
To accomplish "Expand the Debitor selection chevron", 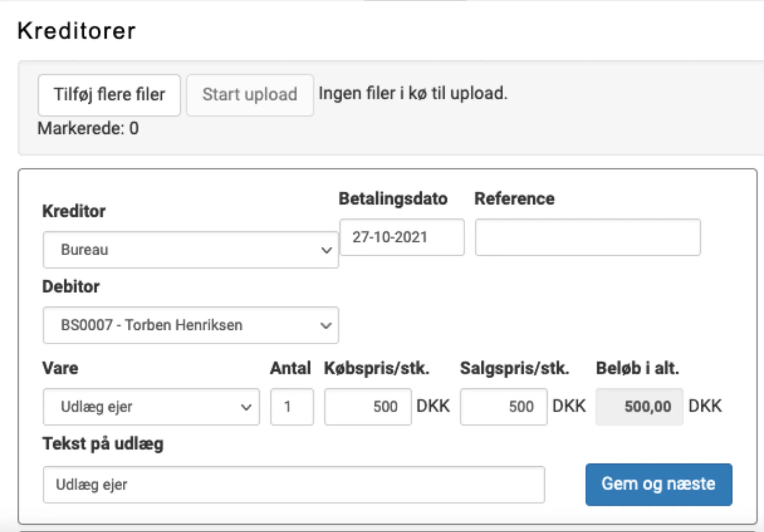I will pyautogui.click(x=326, y=325).
